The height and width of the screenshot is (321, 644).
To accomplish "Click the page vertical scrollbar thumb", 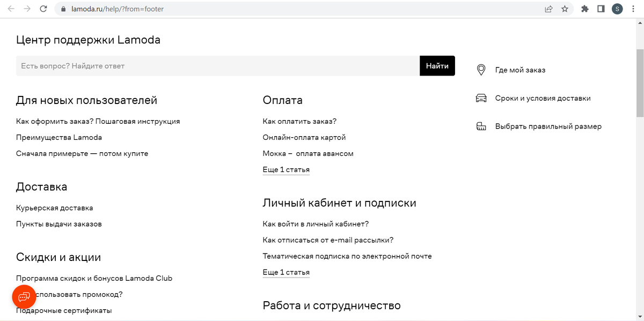I will tap(640, 83).
